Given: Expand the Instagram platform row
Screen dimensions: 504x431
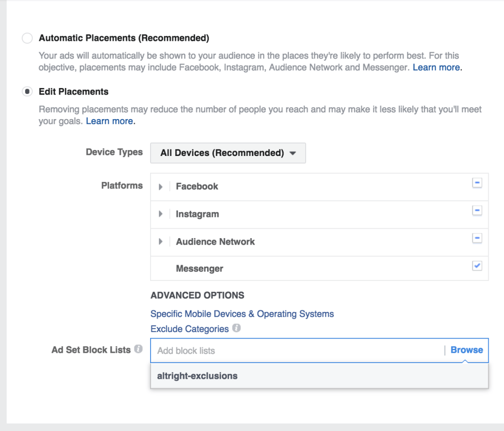Looking at the screenshot, I should pyautogui.click(x=160, y=214).
